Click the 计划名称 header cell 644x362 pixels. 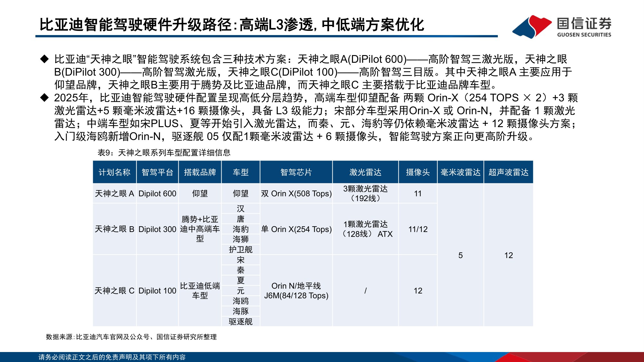click(115, 172)
